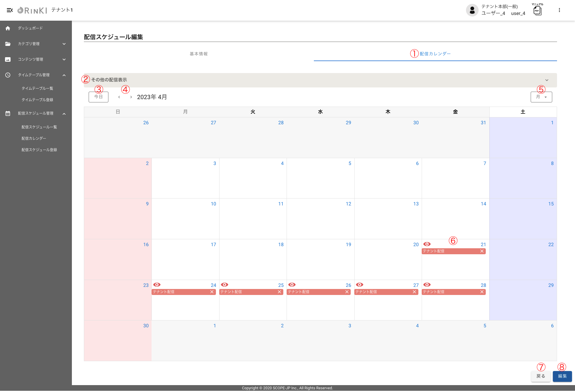The height and width of the screenshot is (392, 575).
Task: Collapse the sidebar with hamburger menu icon
Action: click(x=10, y=10)
